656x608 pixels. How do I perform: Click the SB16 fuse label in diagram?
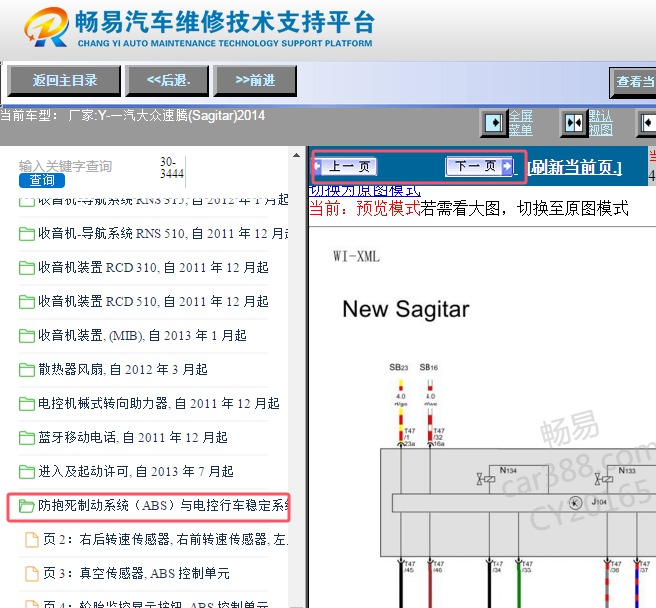pyautogui.click(x=429, y=367)
